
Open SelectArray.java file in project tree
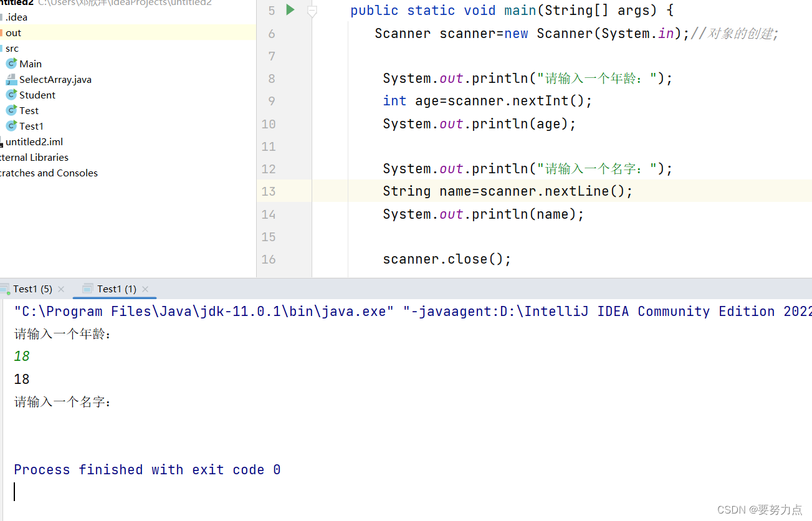click(55, 79)
